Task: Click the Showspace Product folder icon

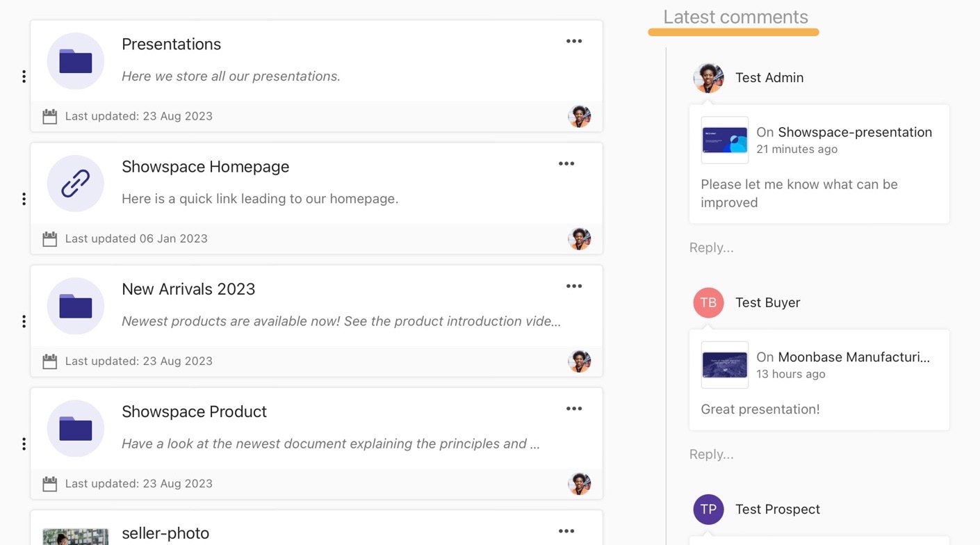Action: [75, 428]
